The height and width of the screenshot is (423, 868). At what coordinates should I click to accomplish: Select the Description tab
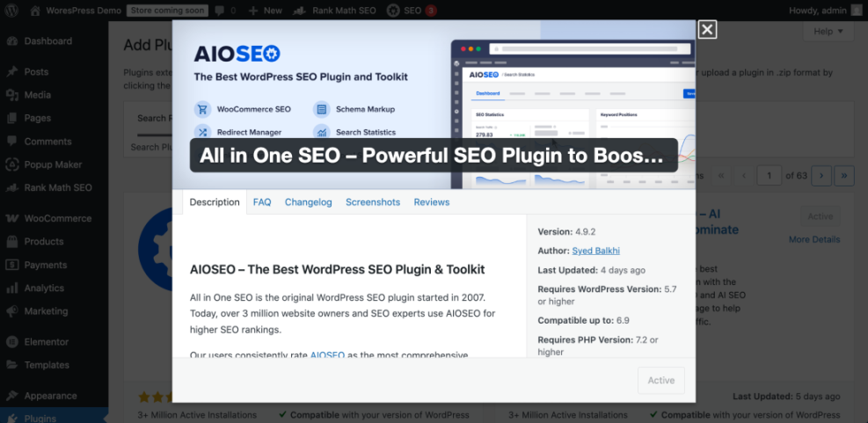pos(215,202)
